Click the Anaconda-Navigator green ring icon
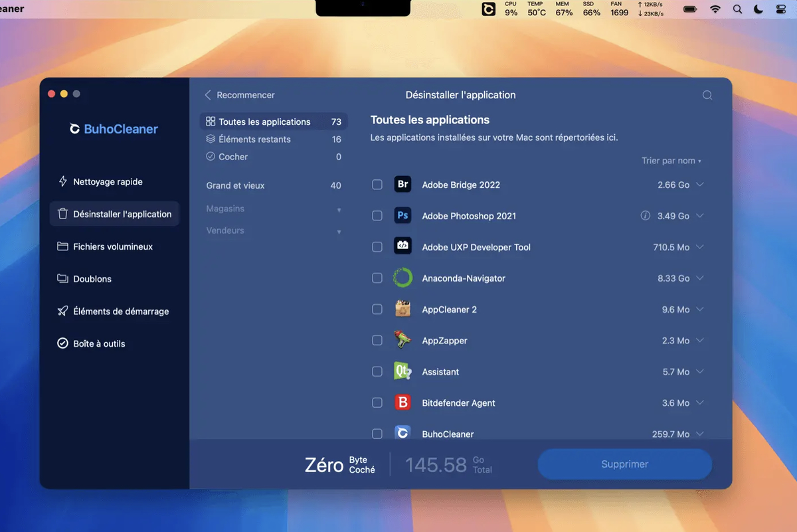797x532 pixels. pyautogui.click(x=402, y=278)
